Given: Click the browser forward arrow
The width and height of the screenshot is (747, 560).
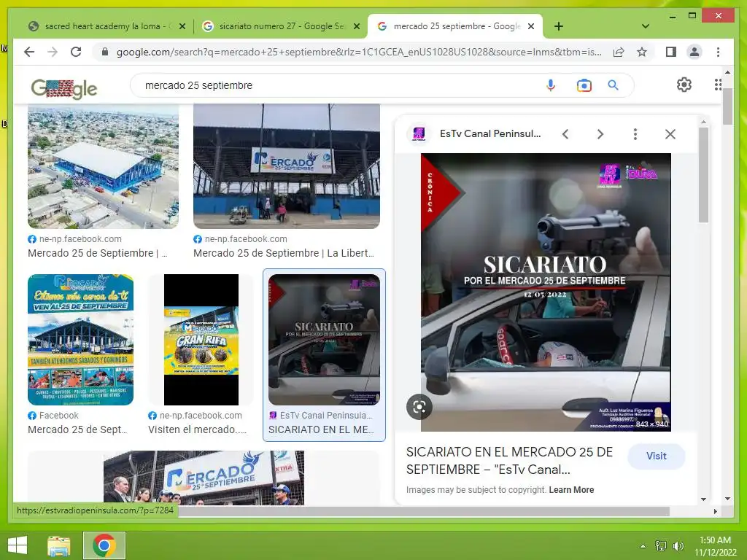Looking at the screenshot, I should pos(53,52).
